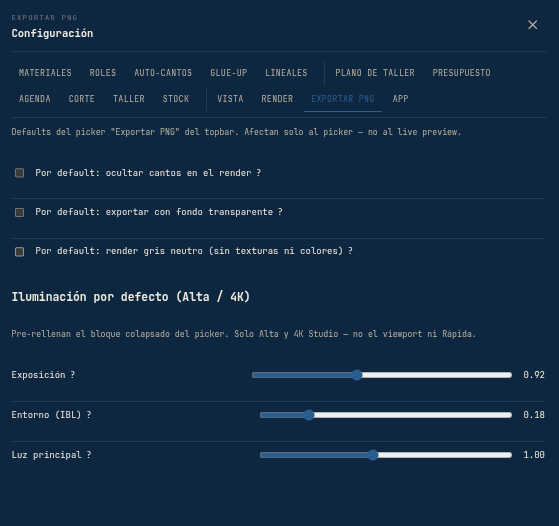Switch to the App tab

tap(400, 99)
